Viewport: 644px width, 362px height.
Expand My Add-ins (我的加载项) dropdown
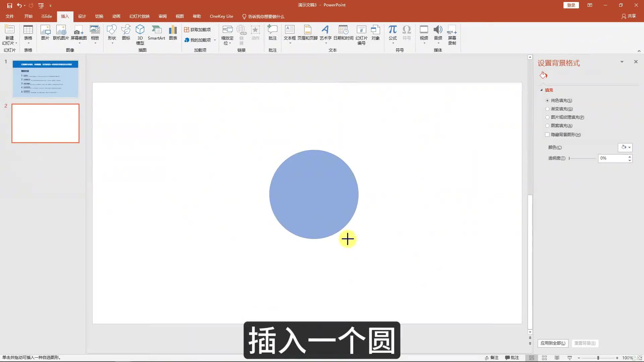[215, 40]
